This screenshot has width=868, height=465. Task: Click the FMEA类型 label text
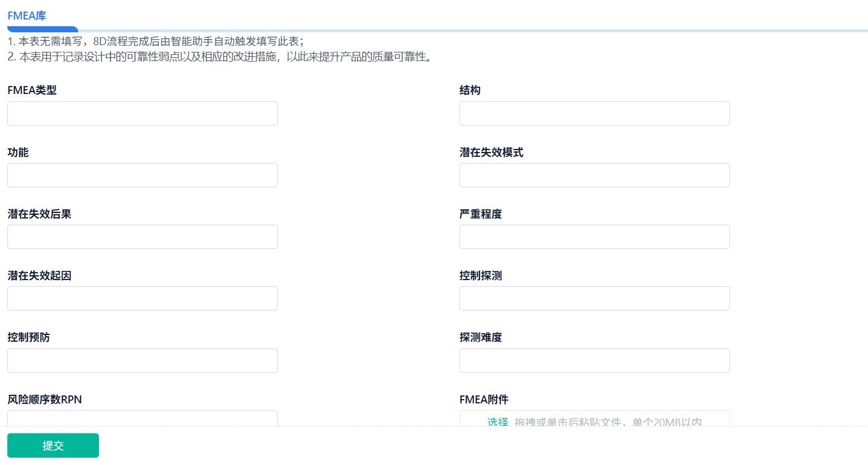pyautogui.click(x=32, y=90)
